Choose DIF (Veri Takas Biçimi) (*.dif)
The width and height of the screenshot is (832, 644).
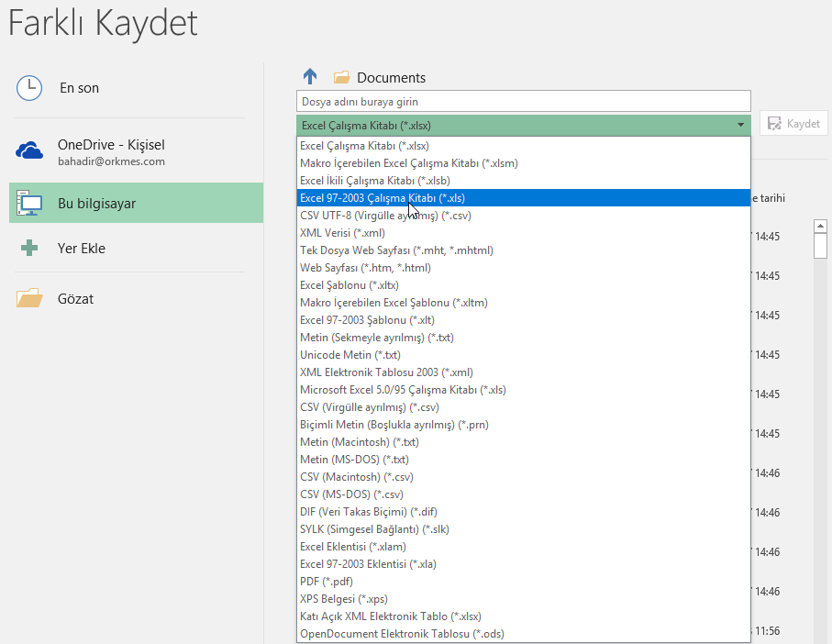pos(524,511)
